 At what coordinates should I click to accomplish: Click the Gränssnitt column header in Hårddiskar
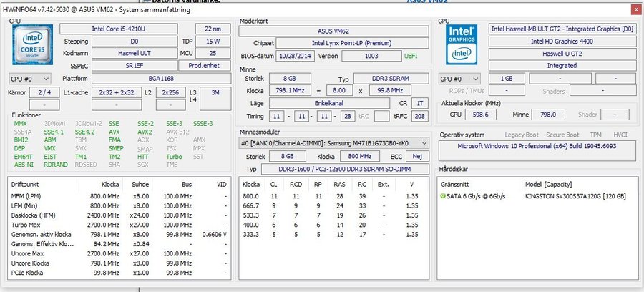coord(455,183)
